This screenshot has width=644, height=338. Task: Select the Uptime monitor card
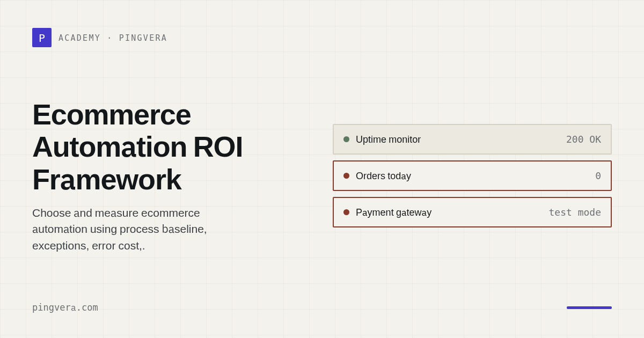tap(472, 139)
